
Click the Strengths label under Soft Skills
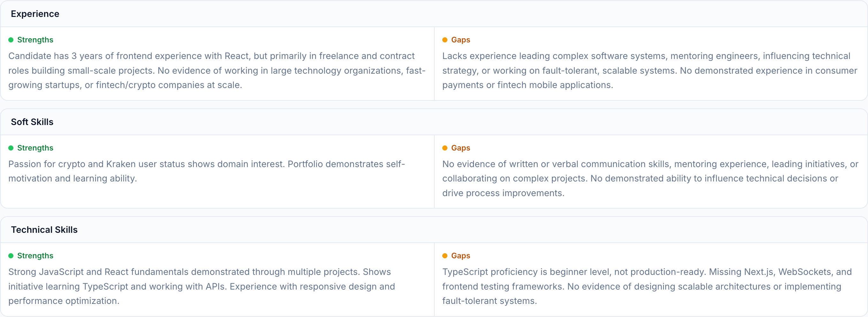[x=35, y=148]
